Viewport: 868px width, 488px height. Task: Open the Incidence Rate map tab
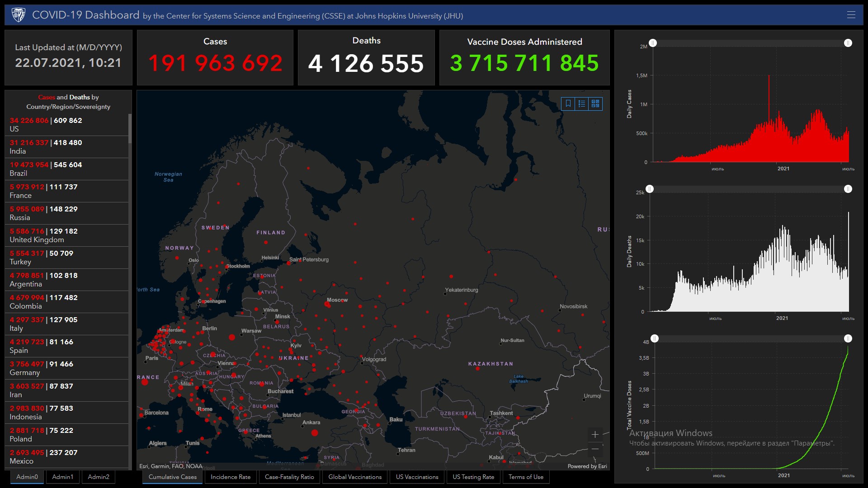click(x=231, y=477)
